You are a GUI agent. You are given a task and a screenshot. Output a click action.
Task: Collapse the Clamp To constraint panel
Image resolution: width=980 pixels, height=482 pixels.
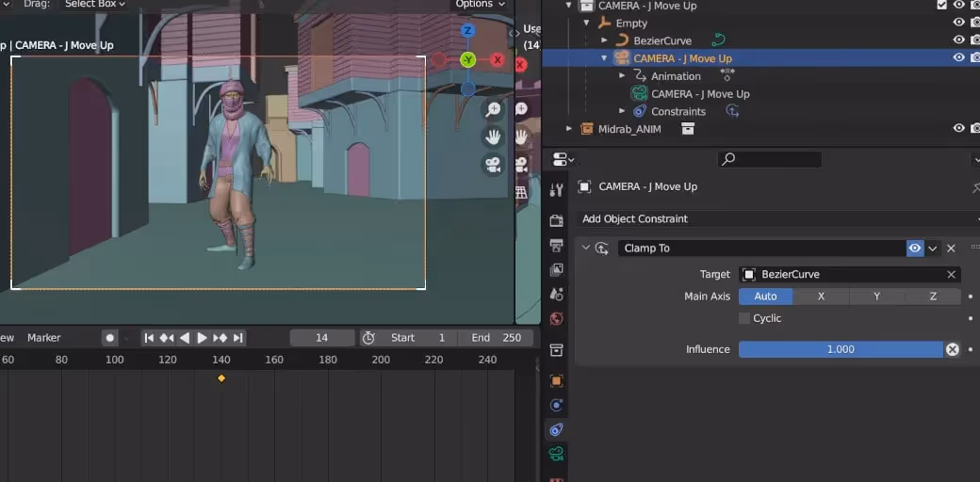[585, 248]
